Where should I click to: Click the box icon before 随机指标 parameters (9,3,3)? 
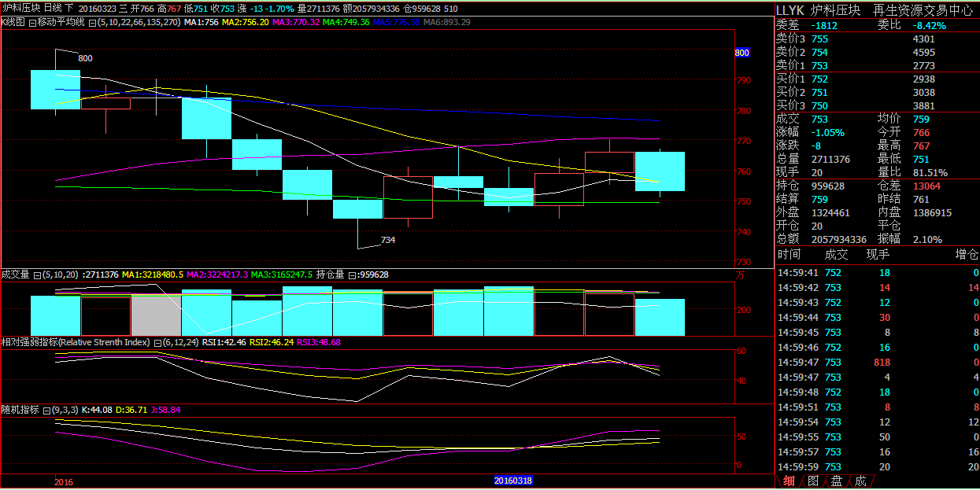tap(46, 411)
